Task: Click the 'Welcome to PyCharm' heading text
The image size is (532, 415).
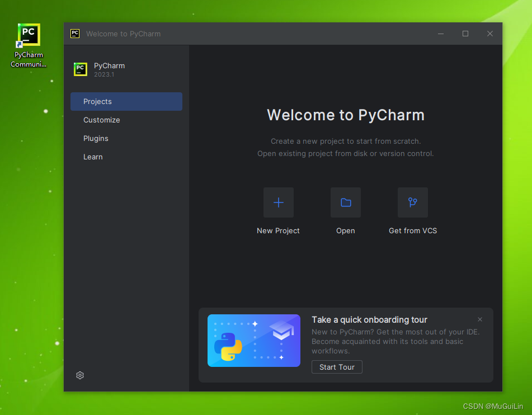Action: pos(345,115)
